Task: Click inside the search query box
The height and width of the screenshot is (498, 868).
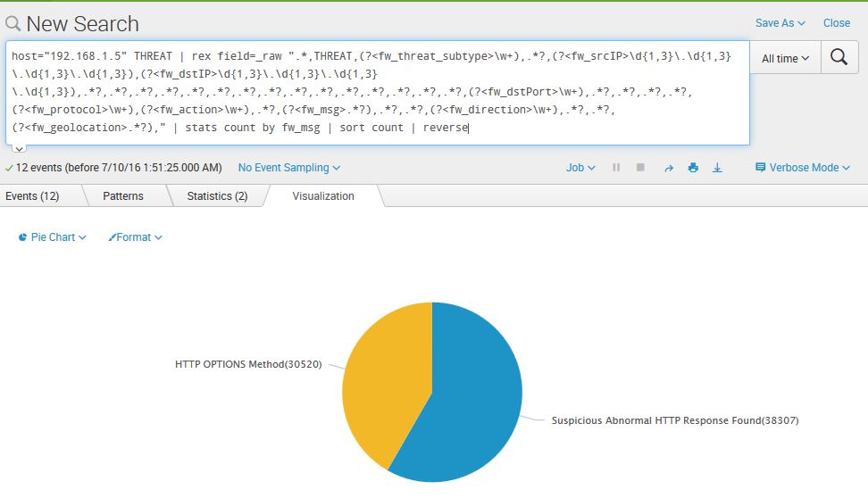Action: [378, 93]
